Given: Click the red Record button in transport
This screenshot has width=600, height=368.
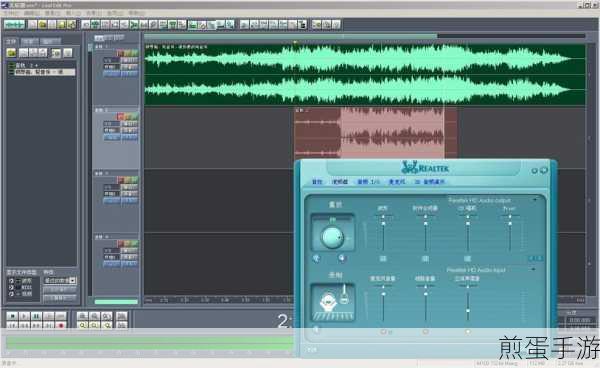Looking at the screenshot, I should pyautogui.click(x=60, y=326).
